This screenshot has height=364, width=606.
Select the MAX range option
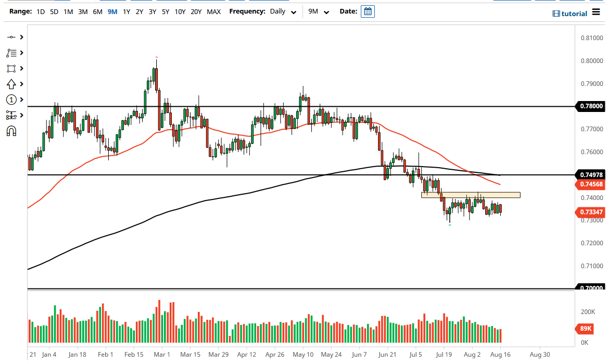click(213, 11)
